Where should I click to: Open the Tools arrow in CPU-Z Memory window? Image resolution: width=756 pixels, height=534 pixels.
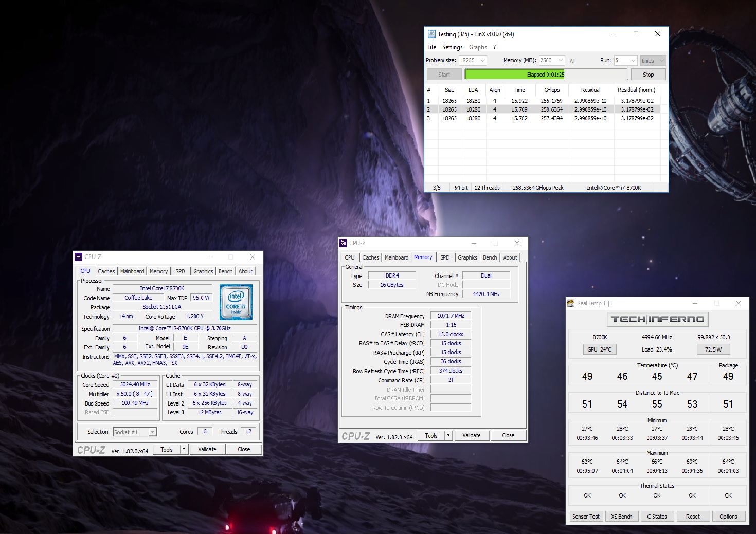pos(448,435)
